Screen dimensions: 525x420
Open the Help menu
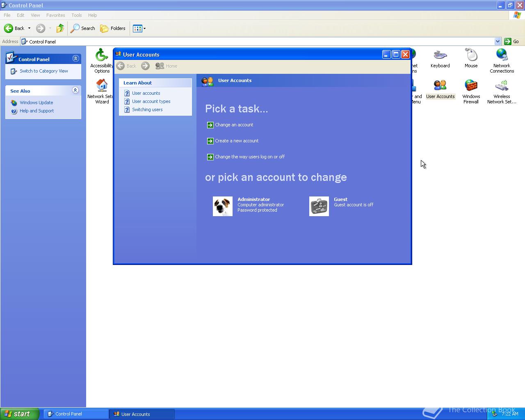tap(92, 15)
